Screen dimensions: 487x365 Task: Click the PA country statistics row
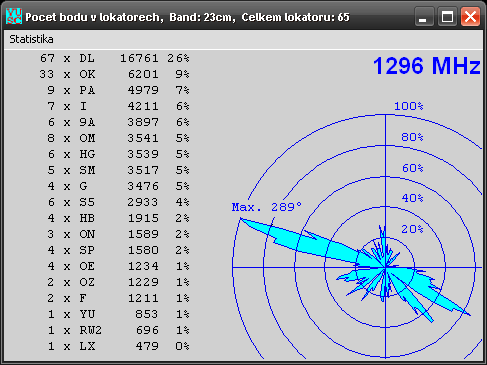click(114, 90)
